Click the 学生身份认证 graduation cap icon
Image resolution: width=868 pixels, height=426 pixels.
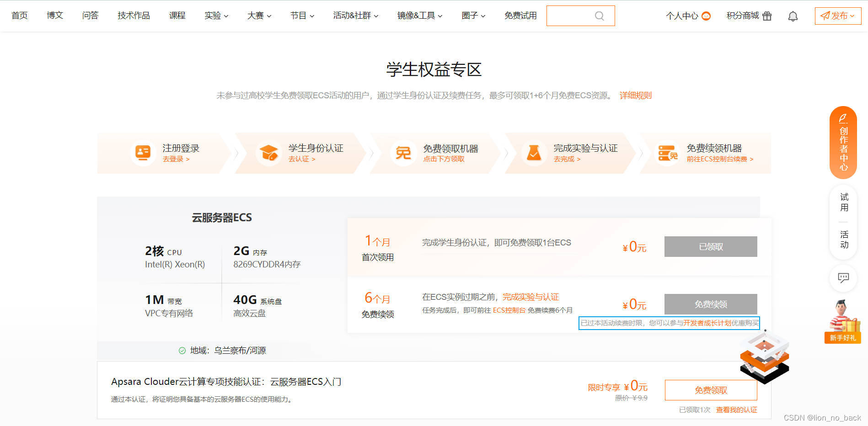(268, 153)
